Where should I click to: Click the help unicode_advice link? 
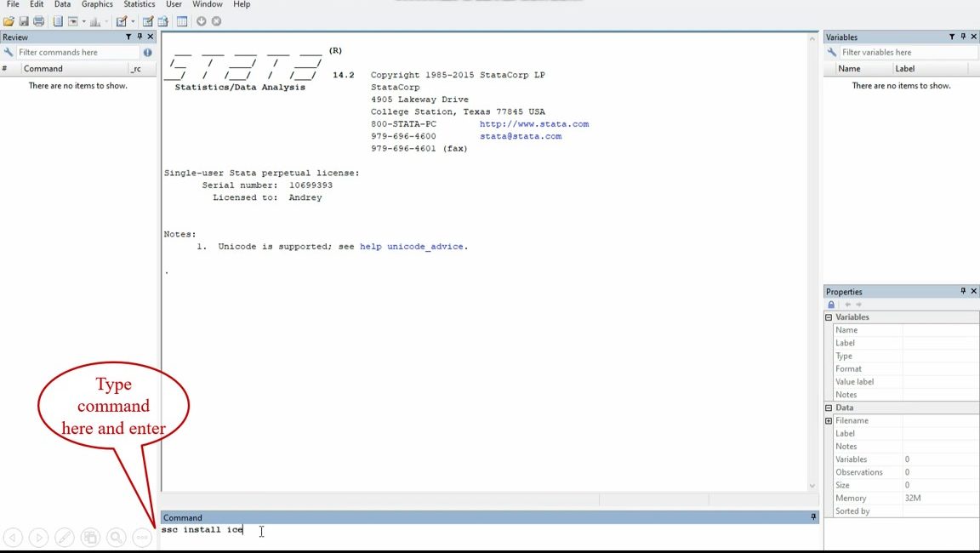point(412,247)
